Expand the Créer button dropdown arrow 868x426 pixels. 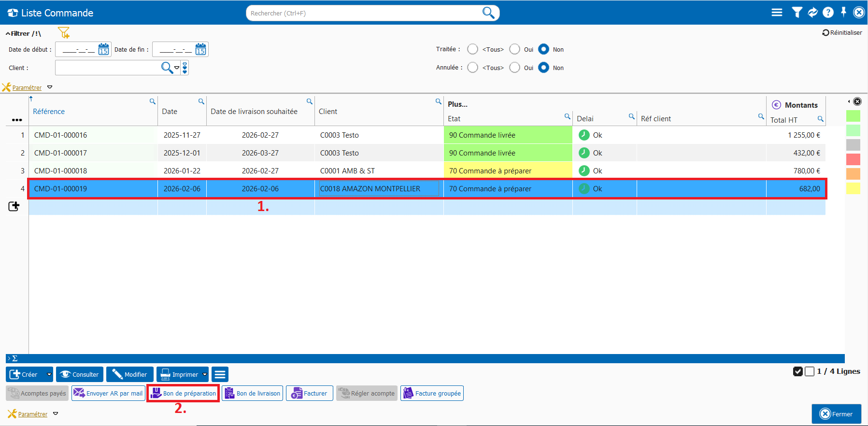[x=49, y=374]
